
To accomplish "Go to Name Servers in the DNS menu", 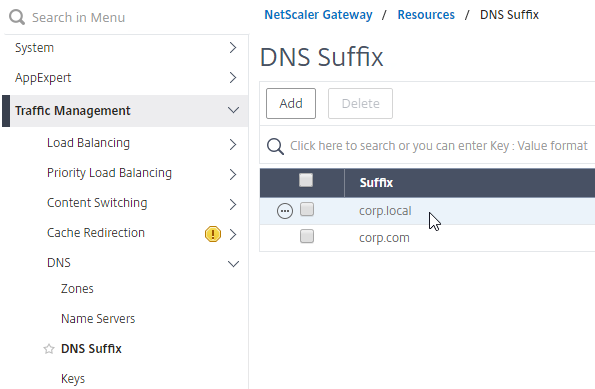I will pyautogui.click(x=98, y=319).
